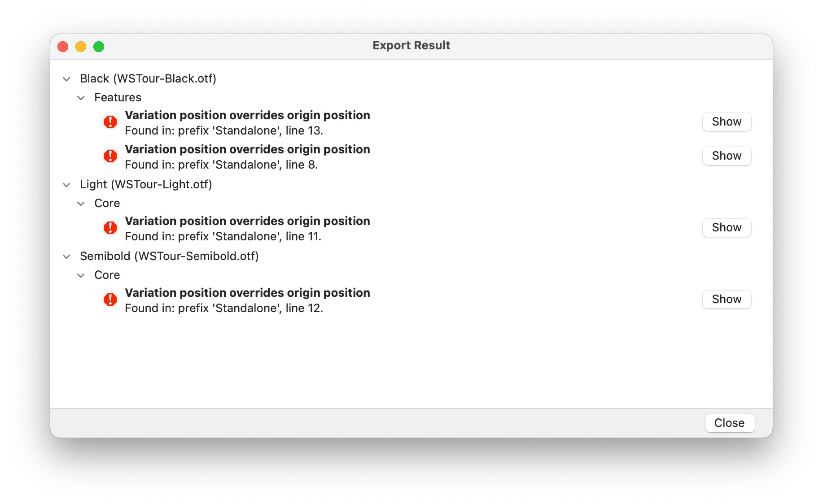Collapse the Black (WSTour-Black.otf) group
The width and height of the screenshot is (823, 504).
pos(66,79)
